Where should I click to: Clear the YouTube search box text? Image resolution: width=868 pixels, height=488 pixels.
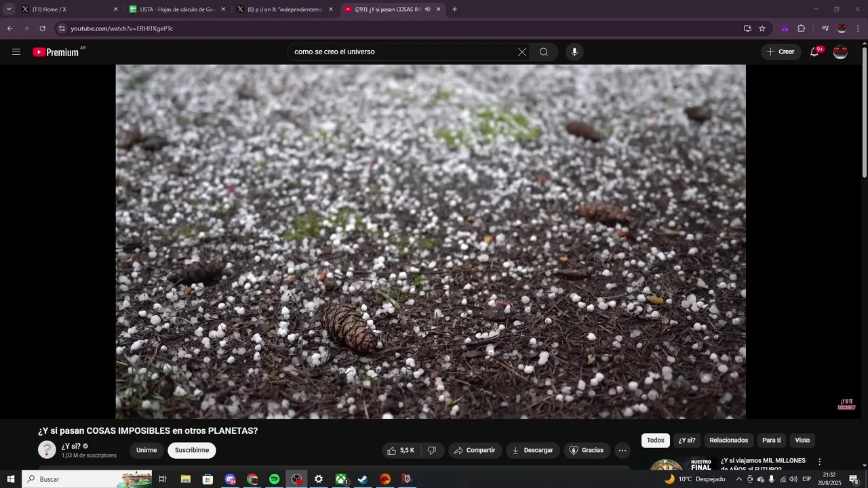click(521, 52)
